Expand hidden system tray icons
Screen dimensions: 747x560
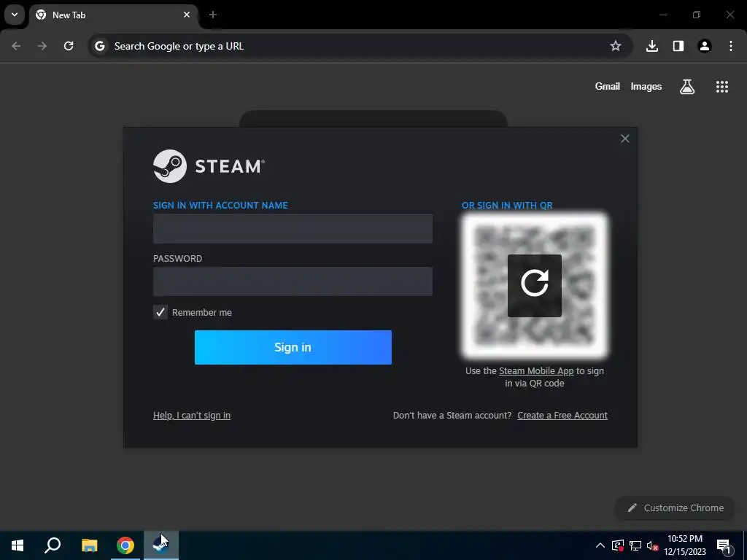[600, 545]
